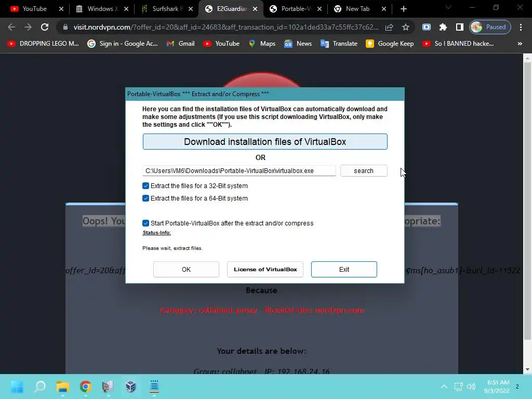Click the address bar URL
The height and width of the screenshot is (399, 532).
pyautogui.click(x=225, y=27)
